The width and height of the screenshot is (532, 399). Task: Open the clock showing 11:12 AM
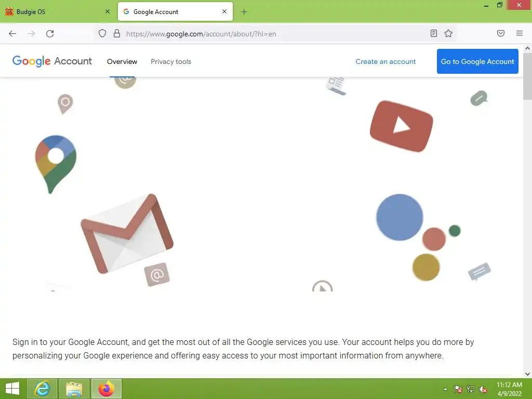point(509,389)
